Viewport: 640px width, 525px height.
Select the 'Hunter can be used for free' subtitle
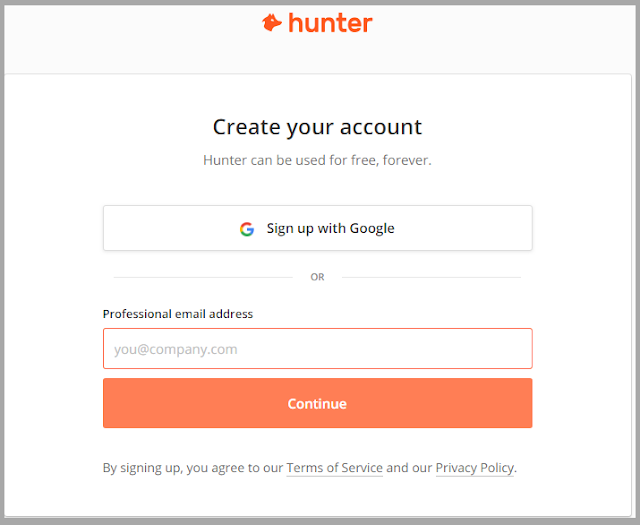point(317,160)
